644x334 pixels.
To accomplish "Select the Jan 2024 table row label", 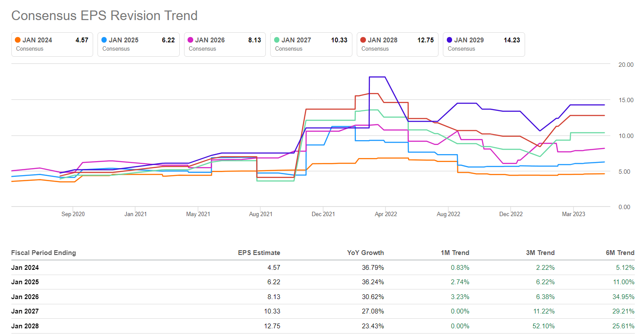I will point(25,268).
